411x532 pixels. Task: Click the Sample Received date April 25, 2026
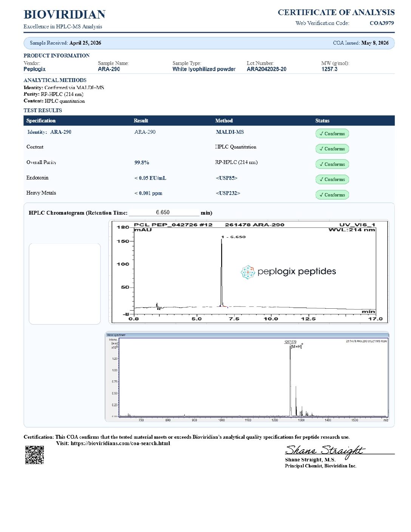(x=85, y=43)
